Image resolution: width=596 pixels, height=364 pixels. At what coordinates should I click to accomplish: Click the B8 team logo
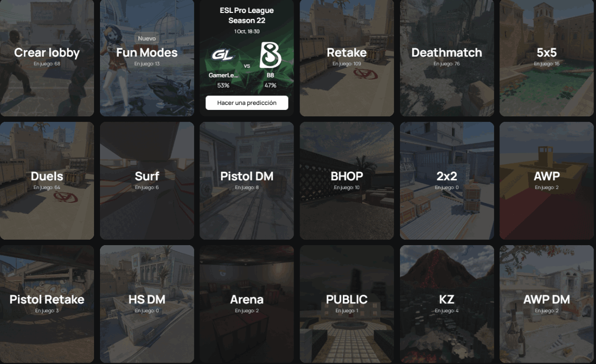(x=270, y=55)
